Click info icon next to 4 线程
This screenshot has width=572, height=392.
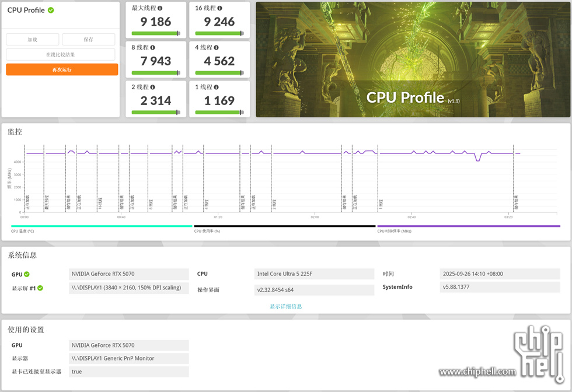point(217,47)
